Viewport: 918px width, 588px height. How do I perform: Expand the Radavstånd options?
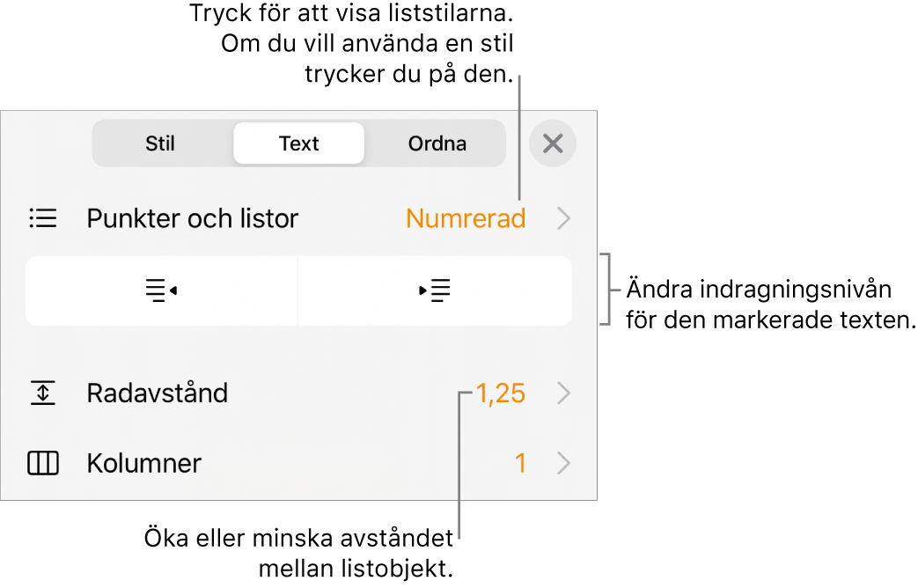click(x=564, y=393)
